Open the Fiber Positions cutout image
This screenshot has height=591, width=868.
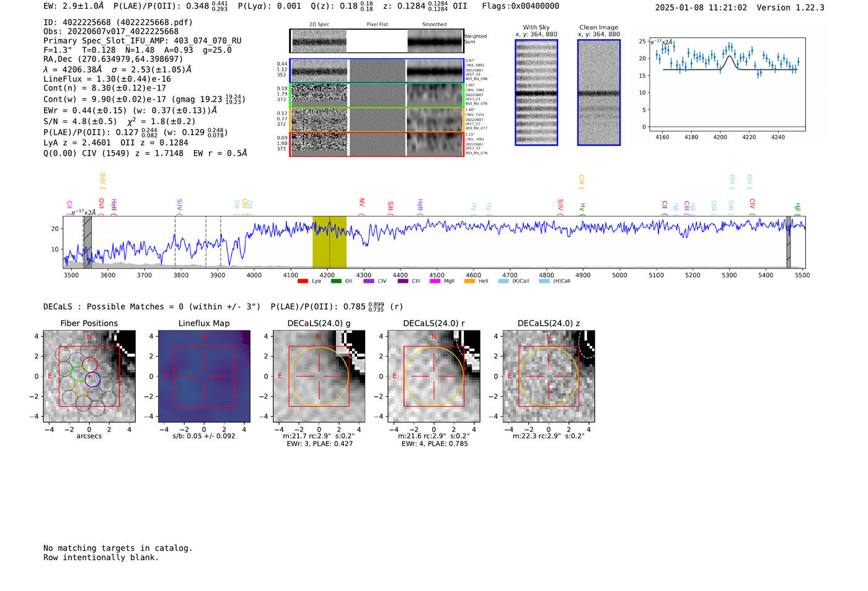coord(89,376)
